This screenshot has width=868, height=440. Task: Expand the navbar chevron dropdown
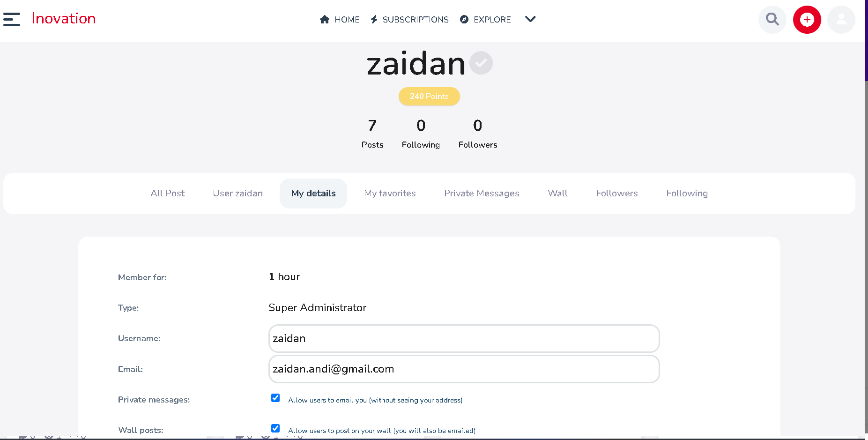[530, 19]
